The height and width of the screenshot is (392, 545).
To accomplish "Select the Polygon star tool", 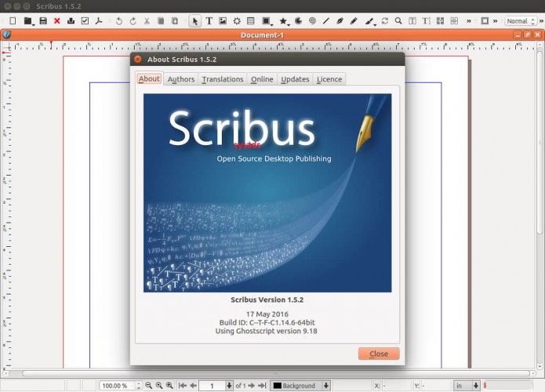I will pyautogui.click(x=283, y=21).
